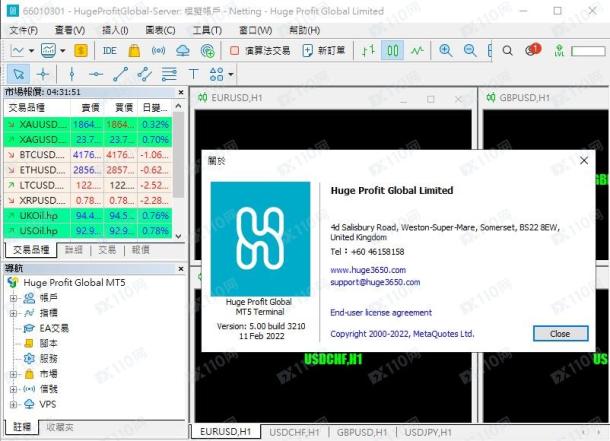Expand the VPS tree node
The width and height of the screenshot is (610, 441).
13,404
